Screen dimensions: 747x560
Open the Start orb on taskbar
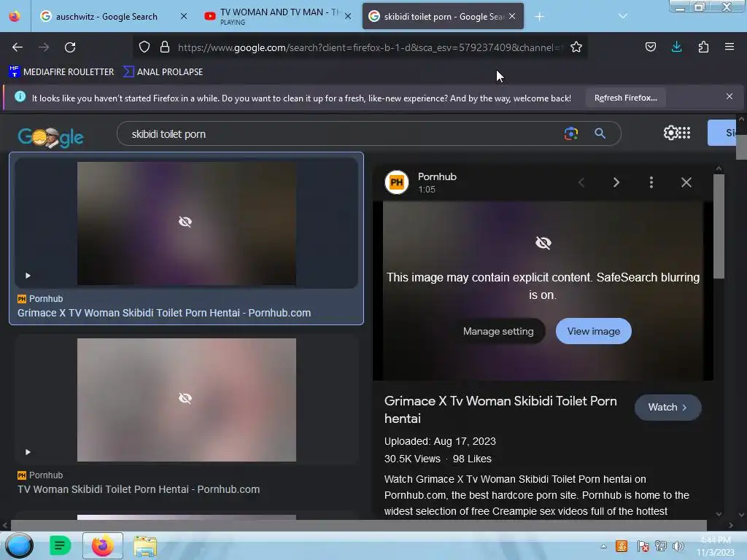click(19, 545)
